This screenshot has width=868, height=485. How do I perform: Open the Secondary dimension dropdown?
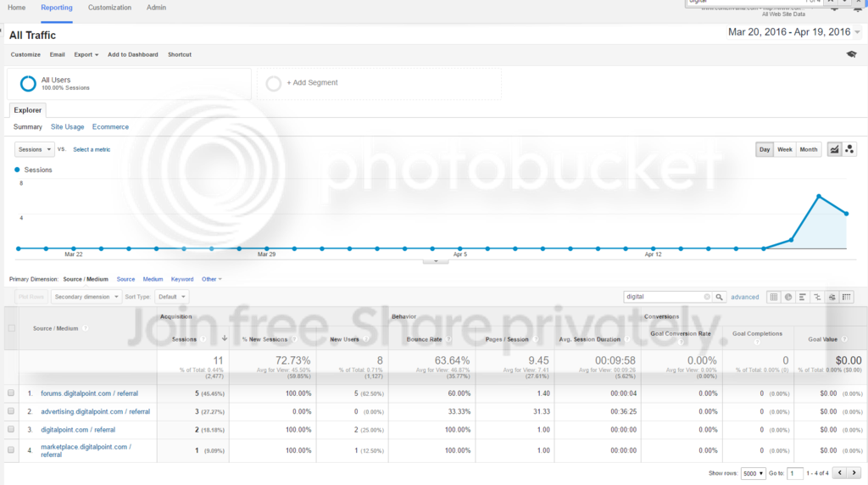pyautogui.click(x=86, y=297)
